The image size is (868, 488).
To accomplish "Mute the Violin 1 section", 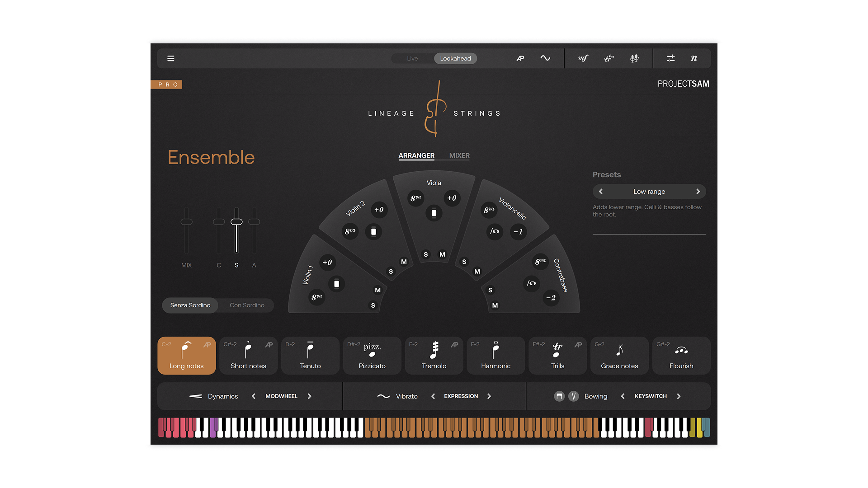I will coord(378,290).
